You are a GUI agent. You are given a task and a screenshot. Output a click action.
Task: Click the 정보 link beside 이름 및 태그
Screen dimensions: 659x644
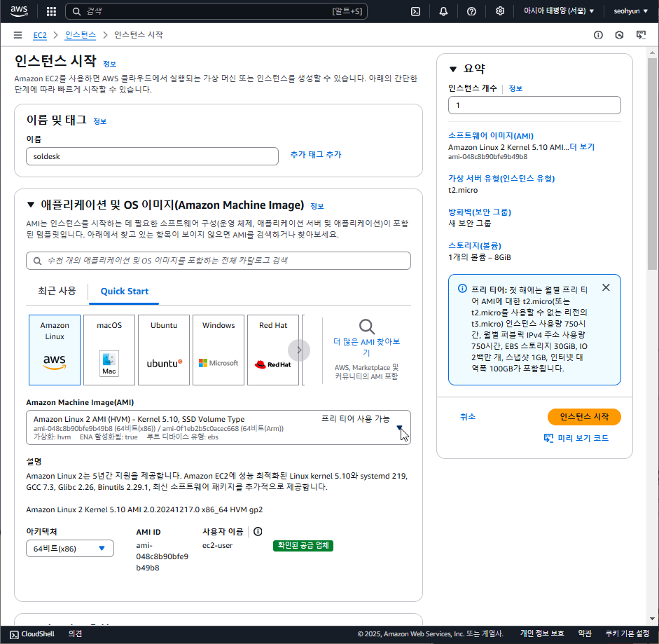99,121
